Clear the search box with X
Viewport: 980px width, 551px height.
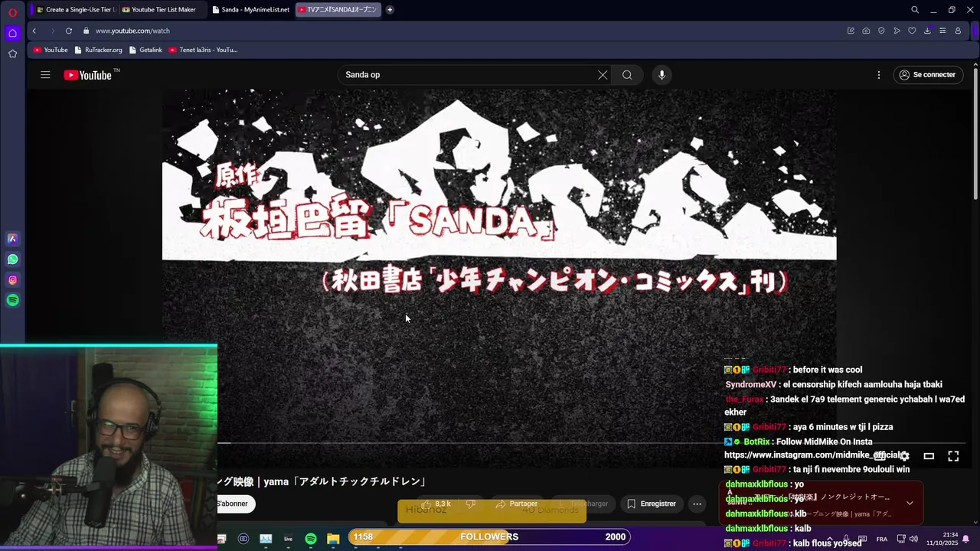603,75
